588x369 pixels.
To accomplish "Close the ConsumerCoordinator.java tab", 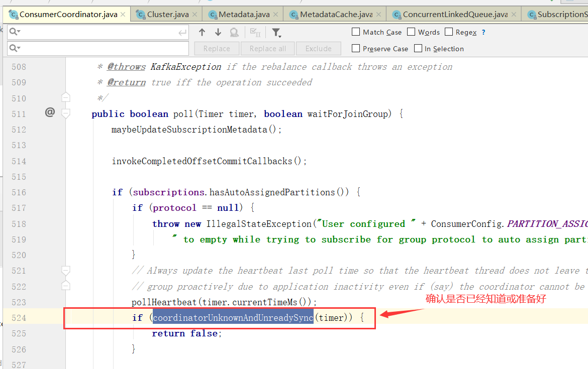I will tap(123, 14).
